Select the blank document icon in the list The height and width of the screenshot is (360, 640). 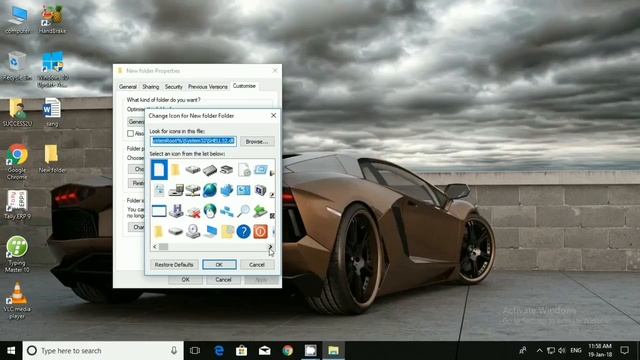159,169
